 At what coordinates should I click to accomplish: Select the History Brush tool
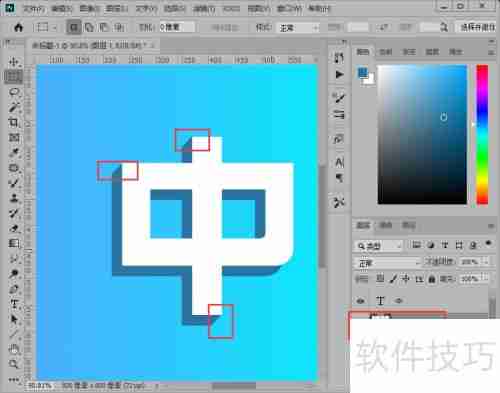tap(14, 213)
